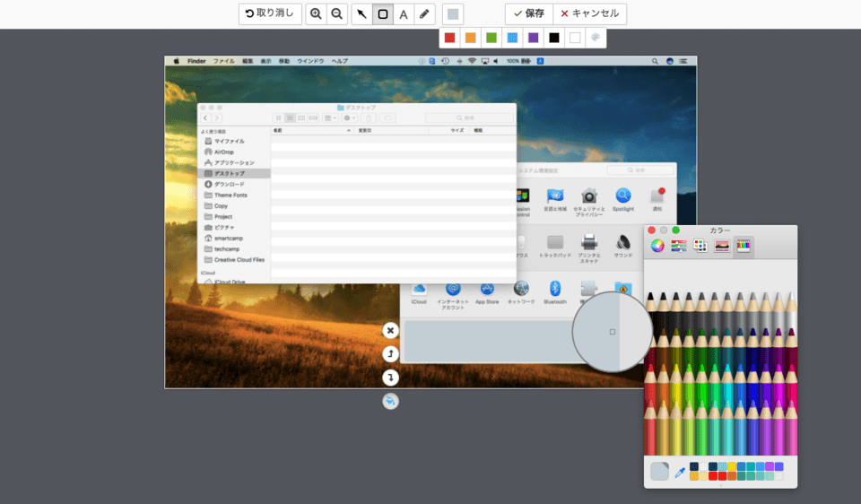Select the rectangle shape tool

383,13
